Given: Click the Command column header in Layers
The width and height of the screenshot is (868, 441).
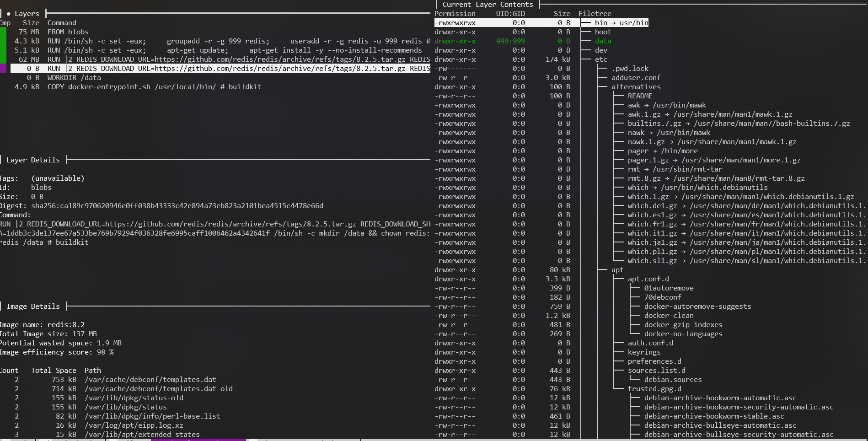Looking at the screenshot, I should point(62,23).
